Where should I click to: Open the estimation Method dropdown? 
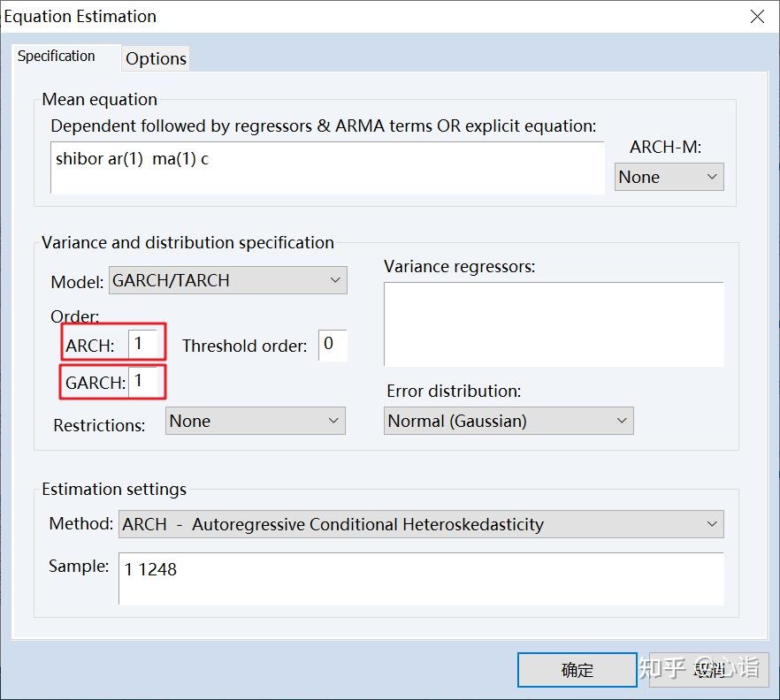pos(421,524)
